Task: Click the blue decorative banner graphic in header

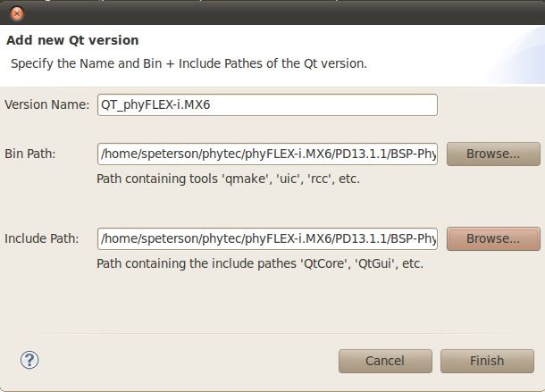Action: tap(518, 57)
